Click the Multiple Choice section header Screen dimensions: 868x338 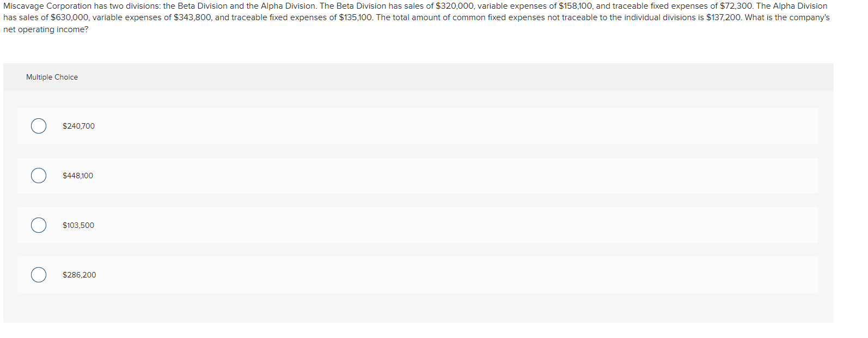coord(52,77)
